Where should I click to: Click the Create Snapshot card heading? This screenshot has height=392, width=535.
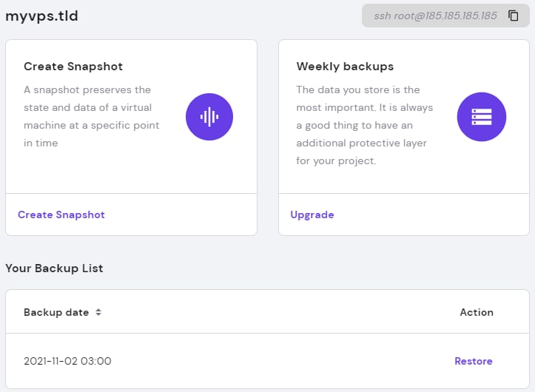73,67
